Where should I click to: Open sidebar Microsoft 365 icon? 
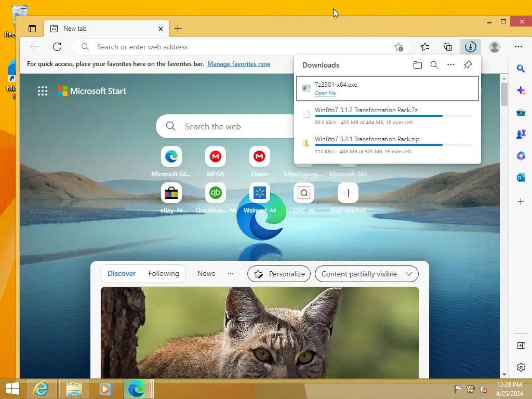[521, 156]
